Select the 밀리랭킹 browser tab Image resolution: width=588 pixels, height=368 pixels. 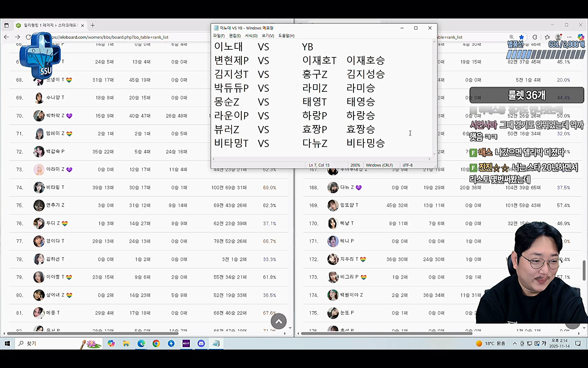(49, 25)
